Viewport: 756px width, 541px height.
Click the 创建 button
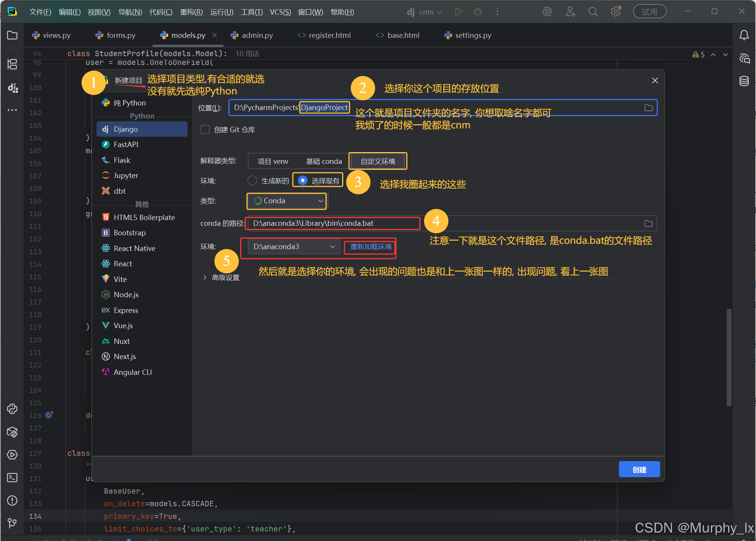pyautogui.click(x=639, y=470)
